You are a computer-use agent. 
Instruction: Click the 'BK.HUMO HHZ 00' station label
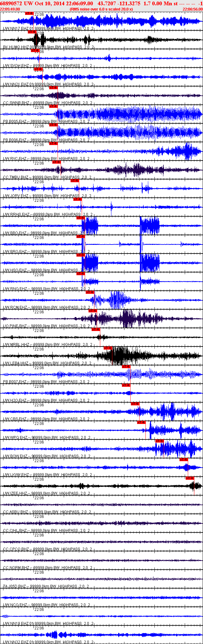click(x=18, y=47)
